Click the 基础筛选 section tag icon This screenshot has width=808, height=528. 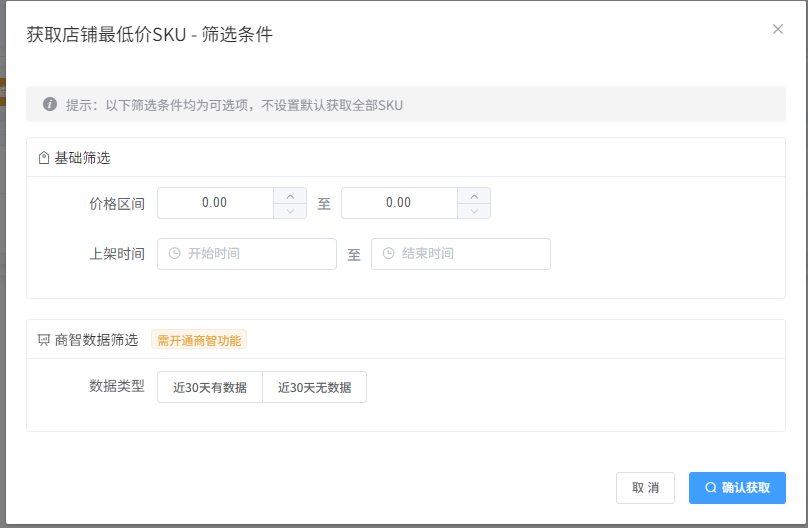[x=44, y=158]
